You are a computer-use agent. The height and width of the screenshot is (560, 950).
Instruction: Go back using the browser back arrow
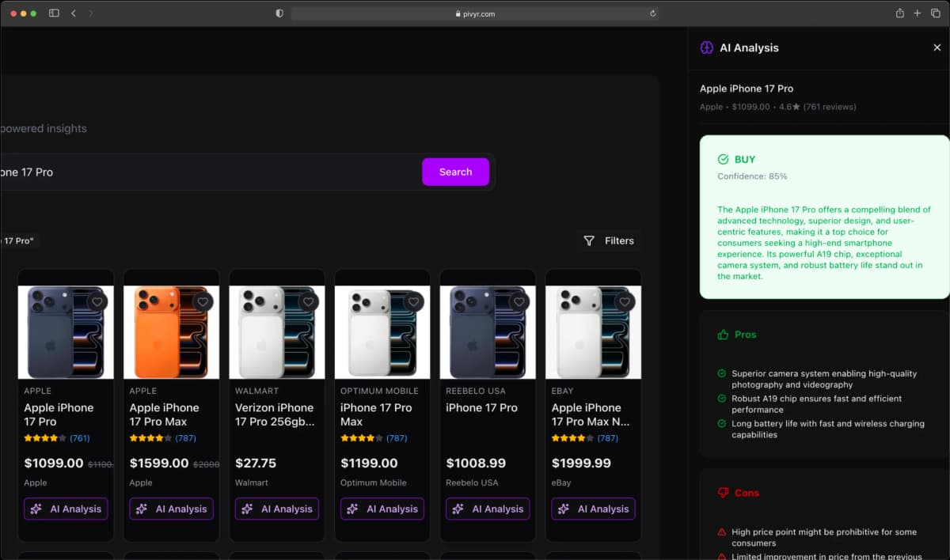[x=74, y=13]
